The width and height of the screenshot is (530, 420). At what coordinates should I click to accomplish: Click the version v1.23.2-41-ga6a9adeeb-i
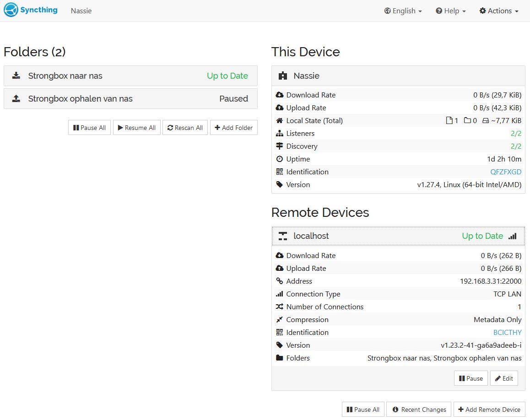coord(481,345)
